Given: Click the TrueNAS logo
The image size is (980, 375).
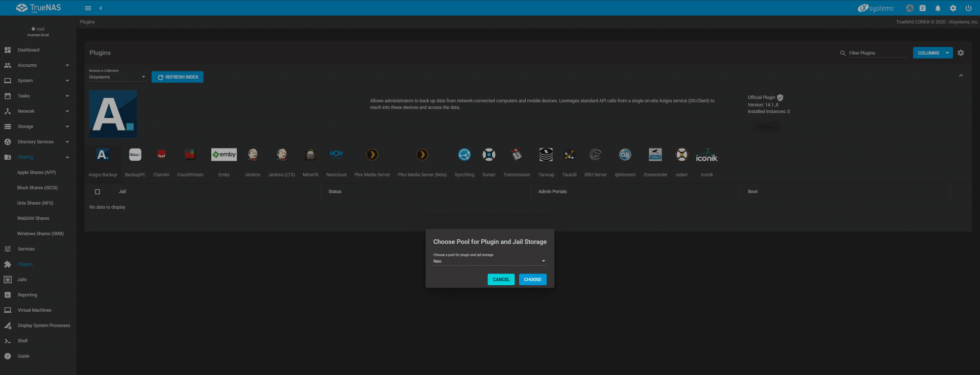Looking at the screenshot, I should point(38,8).
